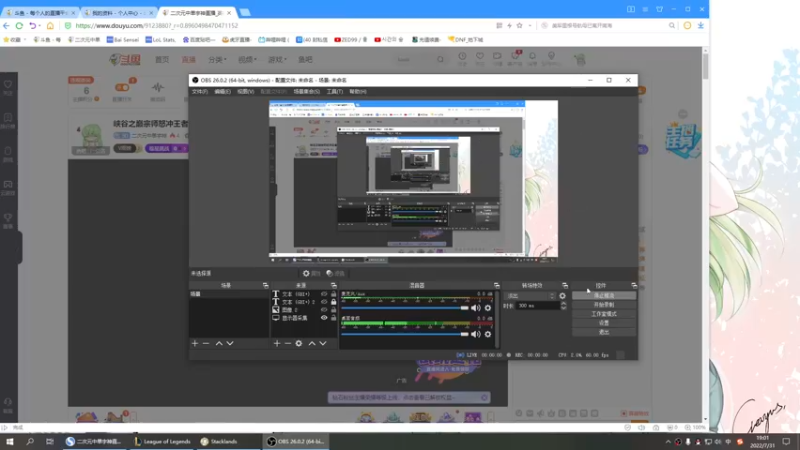Expand Douyu 视频 navigation dropdown
The image size is (800, 450).
[x=247, y=60]
